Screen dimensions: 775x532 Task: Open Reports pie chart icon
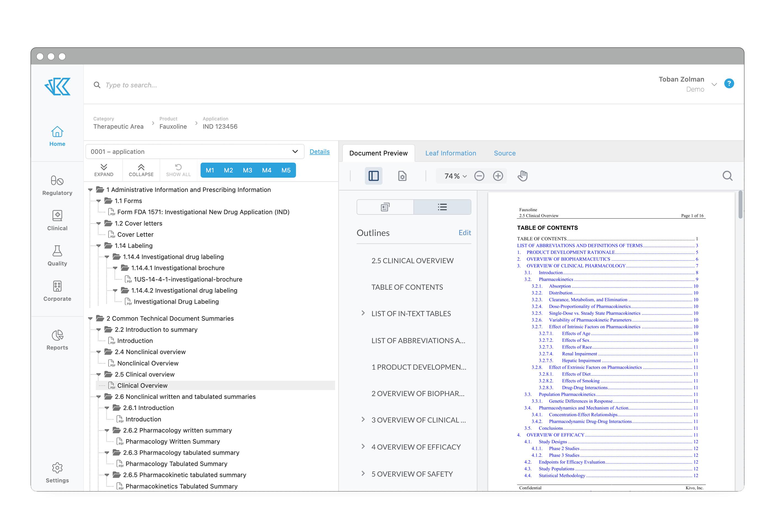(x=57, y=335)
